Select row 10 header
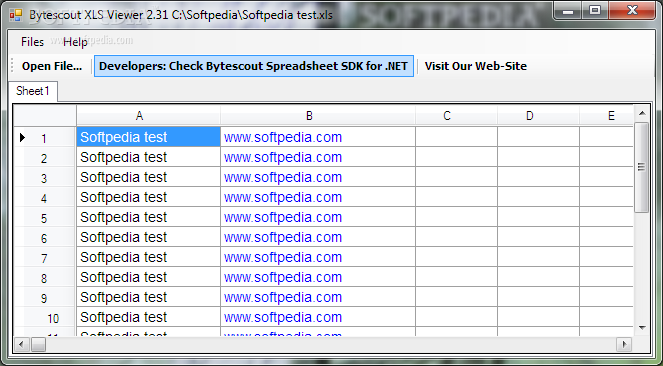 tap(45, 317)
